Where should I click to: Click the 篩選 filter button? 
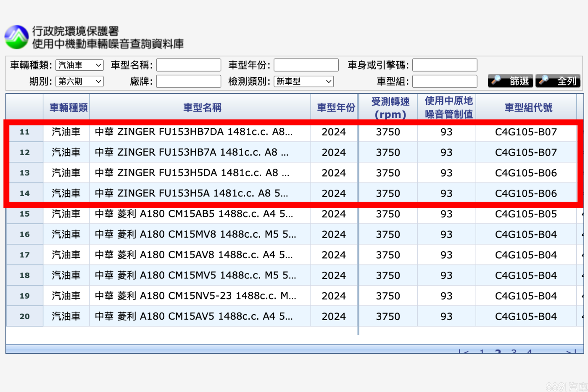510,81
